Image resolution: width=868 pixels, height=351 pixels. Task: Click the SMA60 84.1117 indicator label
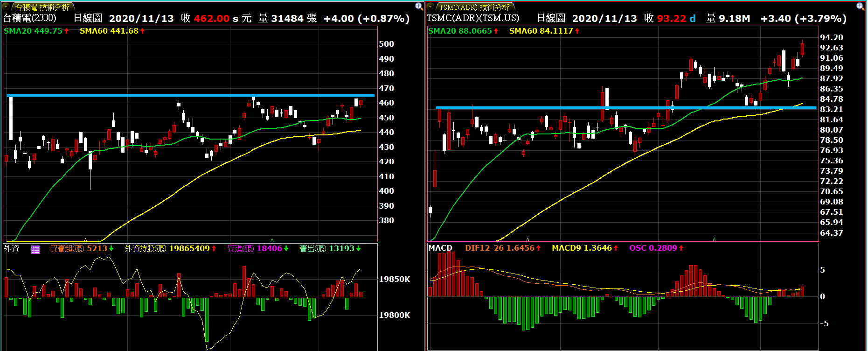[544, 31]
